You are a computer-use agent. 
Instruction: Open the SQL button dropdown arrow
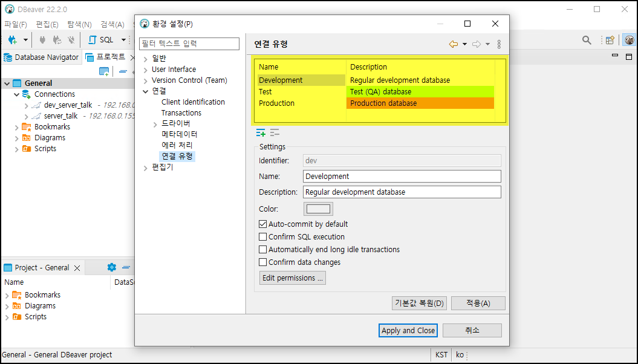[124, 40]
